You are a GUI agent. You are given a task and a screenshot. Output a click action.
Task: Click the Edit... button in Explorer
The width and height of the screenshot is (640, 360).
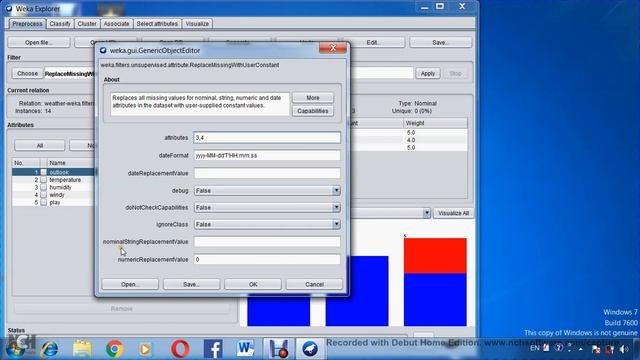[373, 42]
